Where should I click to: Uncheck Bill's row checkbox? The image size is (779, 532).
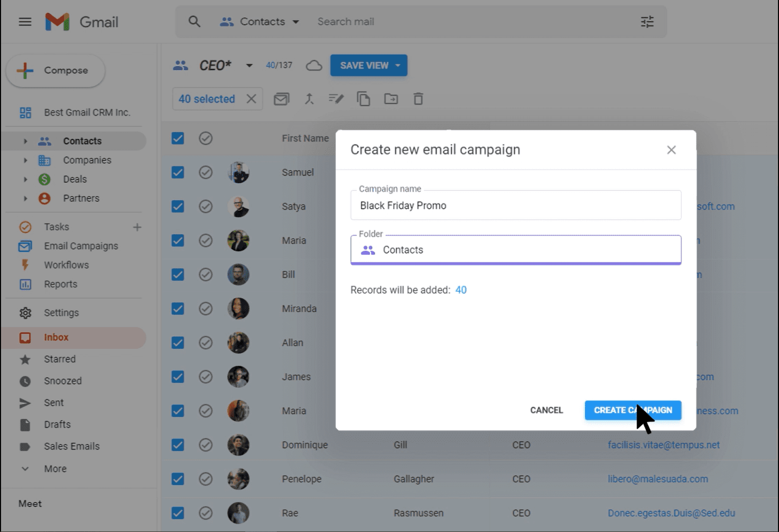point(178,275)
